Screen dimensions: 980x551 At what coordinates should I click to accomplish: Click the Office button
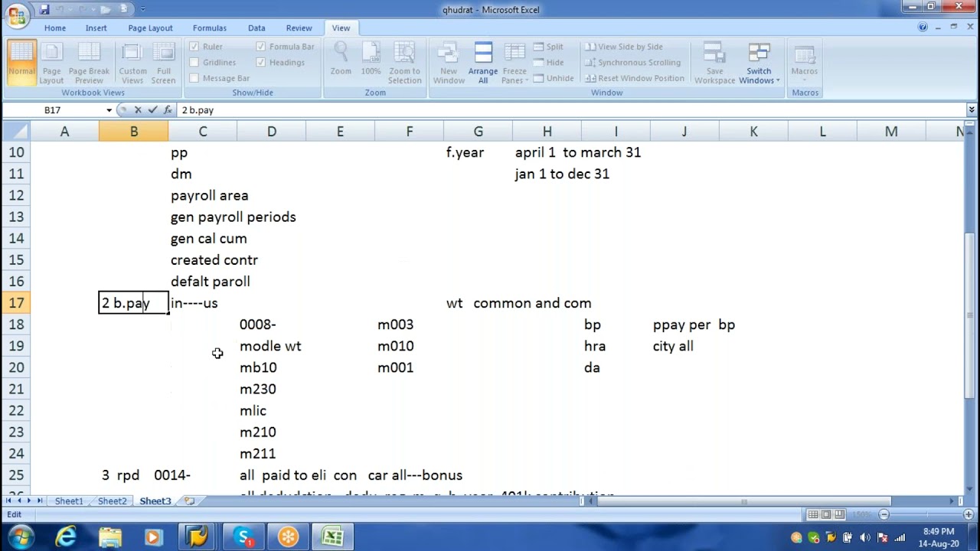[x=17, y=15]
